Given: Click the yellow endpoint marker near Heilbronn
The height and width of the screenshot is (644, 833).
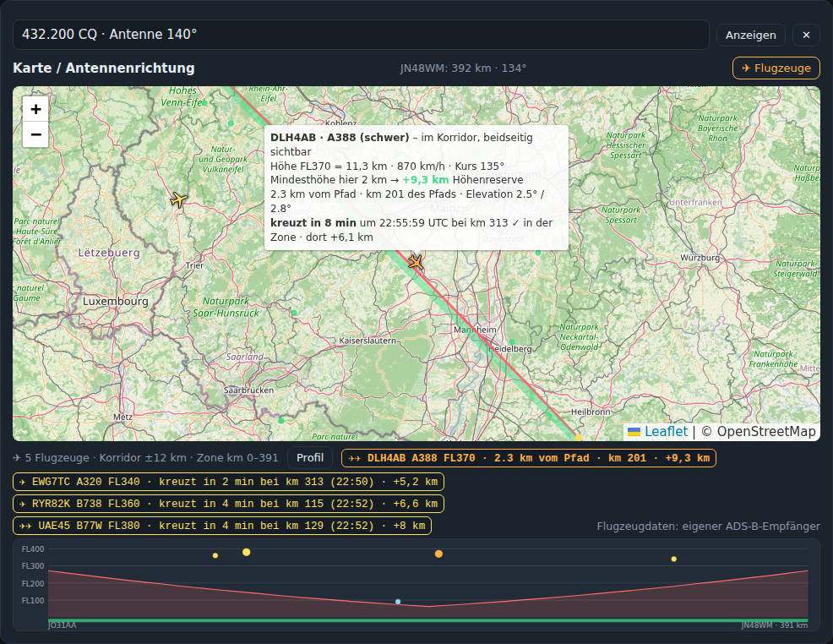Looking at the screenshot, I should click(x=579, y=438).
